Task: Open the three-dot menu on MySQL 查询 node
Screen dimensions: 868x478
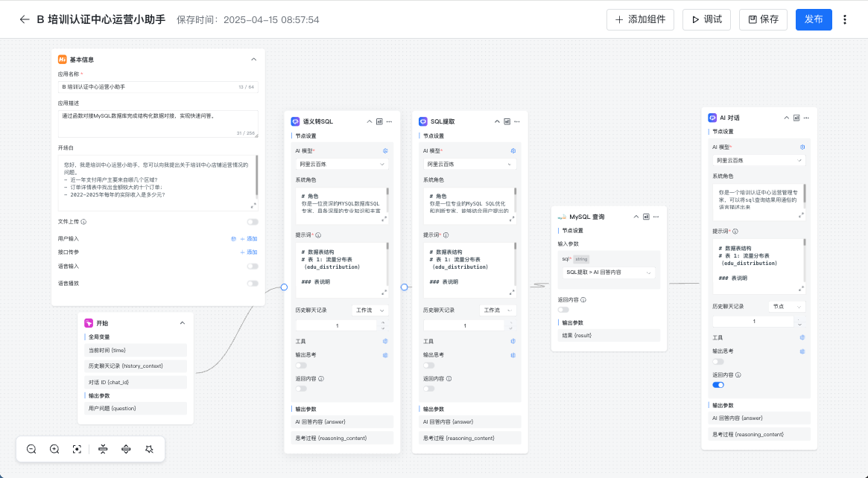Action: coord(656,217)
